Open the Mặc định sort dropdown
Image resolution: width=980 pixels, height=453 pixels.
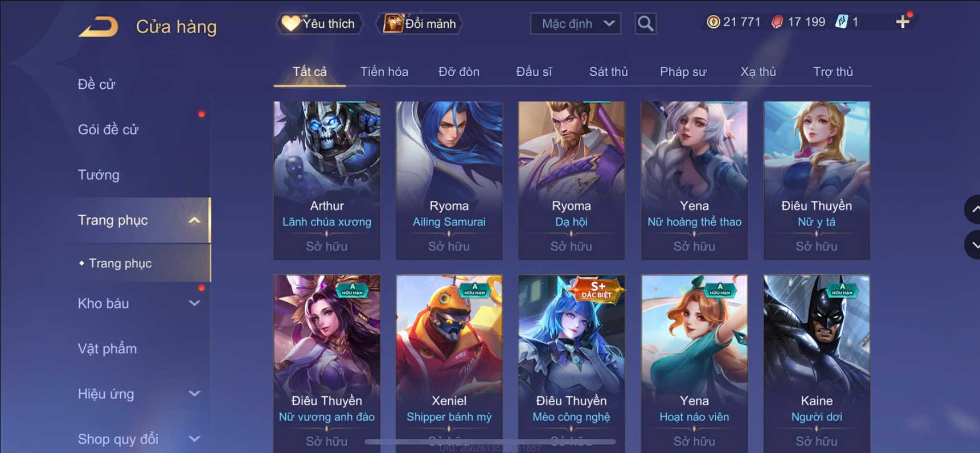[576, 24]
